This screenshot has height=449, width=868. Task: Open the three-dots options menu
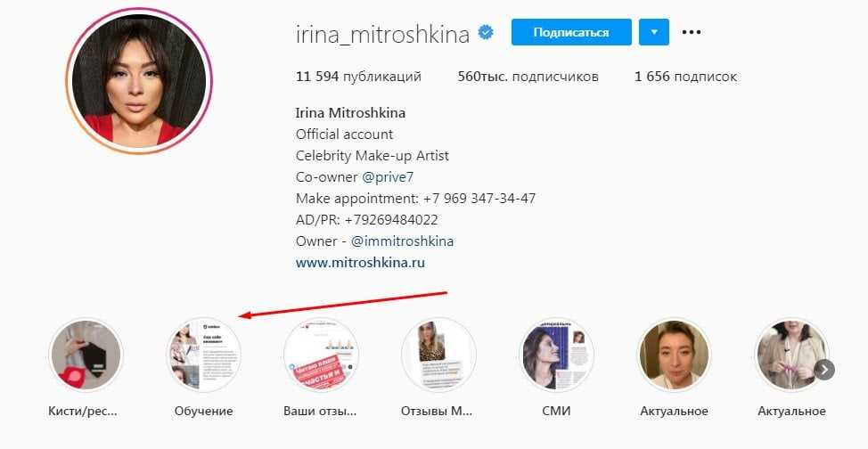click(692, 32)
